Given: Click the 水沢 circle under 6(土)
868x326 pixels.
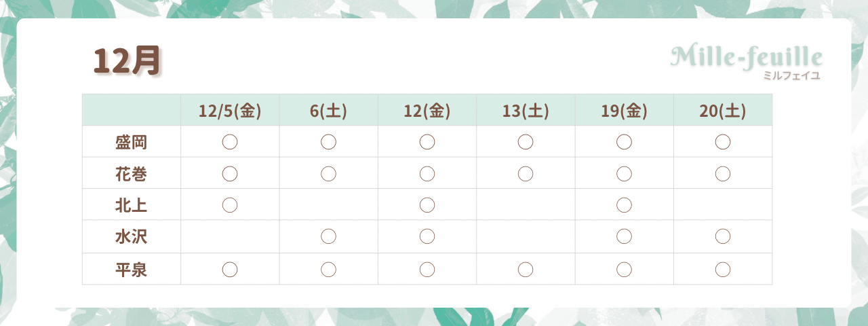Looking at the screenshot, I should pos(328,236).
